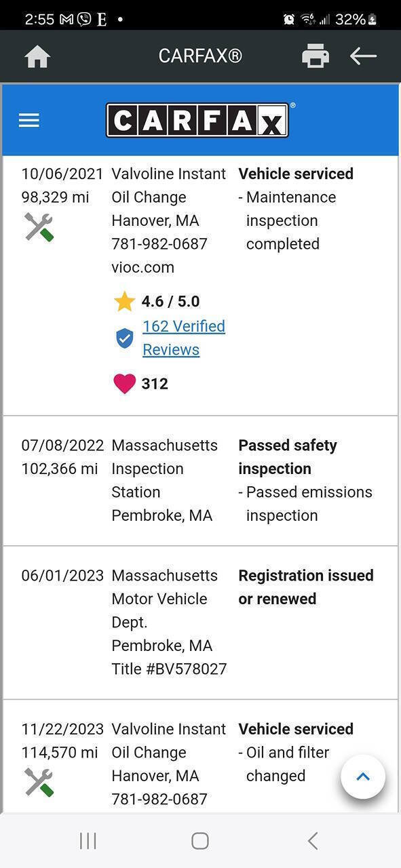
Task: Tap the CARFAX® title in top bar
Action: [200, 56]
